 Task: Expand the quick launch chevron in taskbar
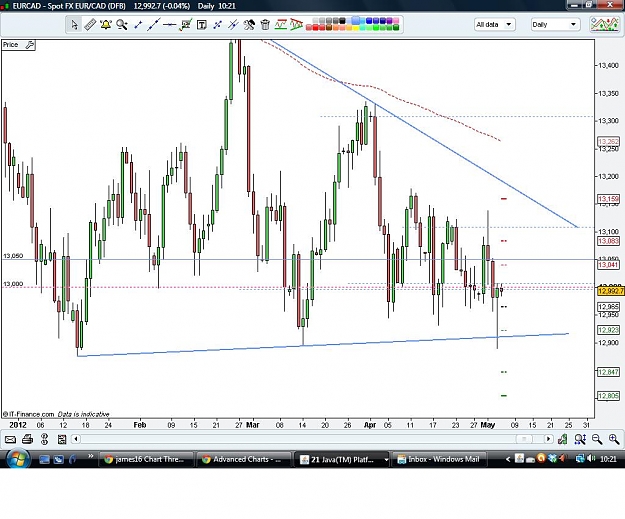(90, 456)
